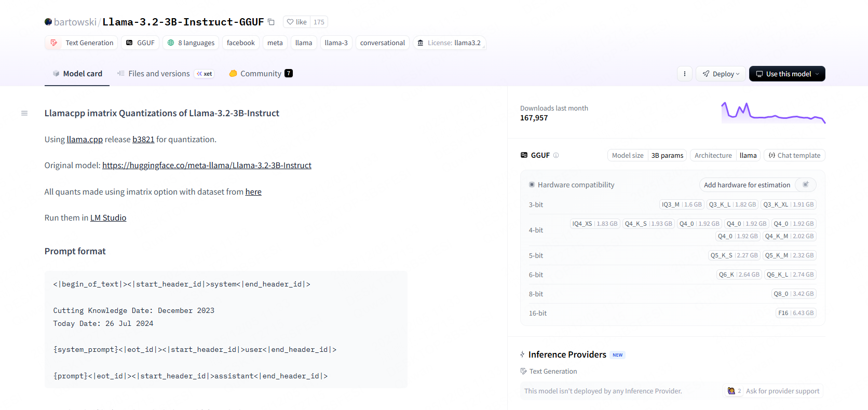Choose the F16 6.43 GB quantization
The height and width of the screenshot is (410, 868).
pos(796,313)
